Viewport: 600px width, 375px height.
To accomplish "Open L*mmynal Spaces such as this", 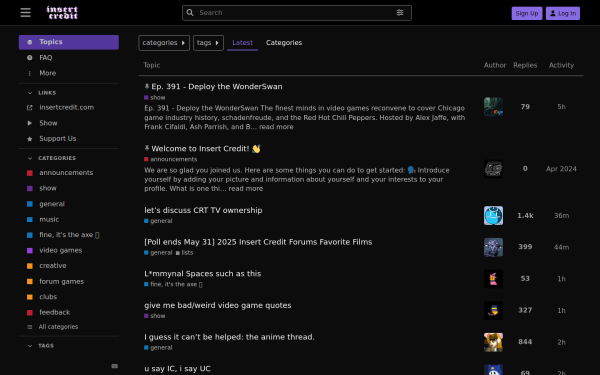I will click(x=202, y=274).
